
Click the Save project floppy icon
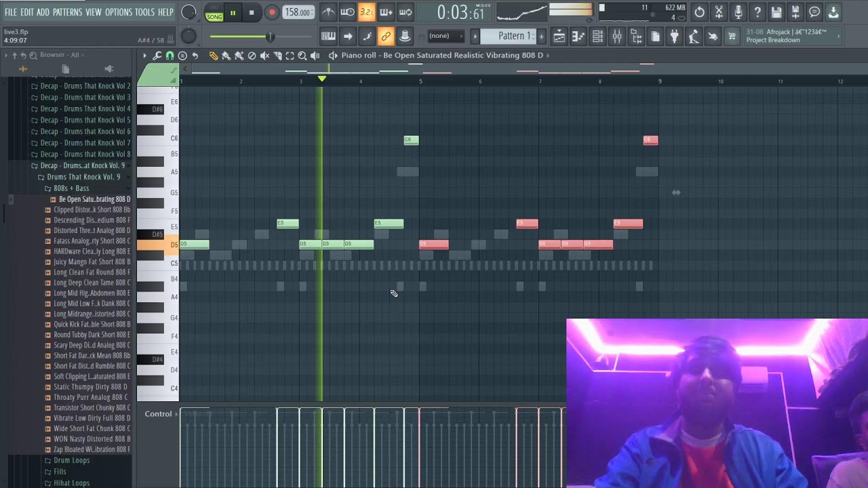pyautogui.click(x=776, y=12)
